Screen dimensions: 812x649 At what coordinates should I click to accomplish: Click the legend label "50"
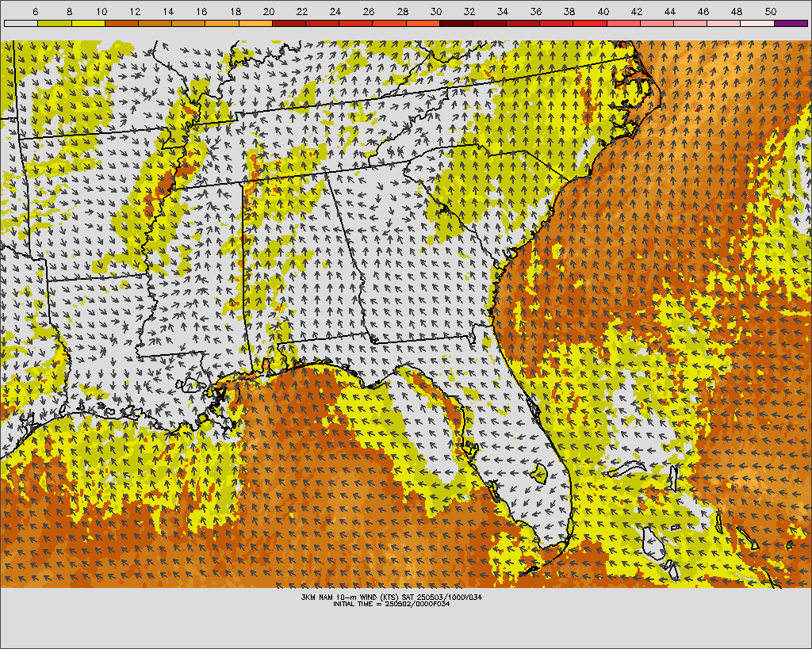point(771,11)
